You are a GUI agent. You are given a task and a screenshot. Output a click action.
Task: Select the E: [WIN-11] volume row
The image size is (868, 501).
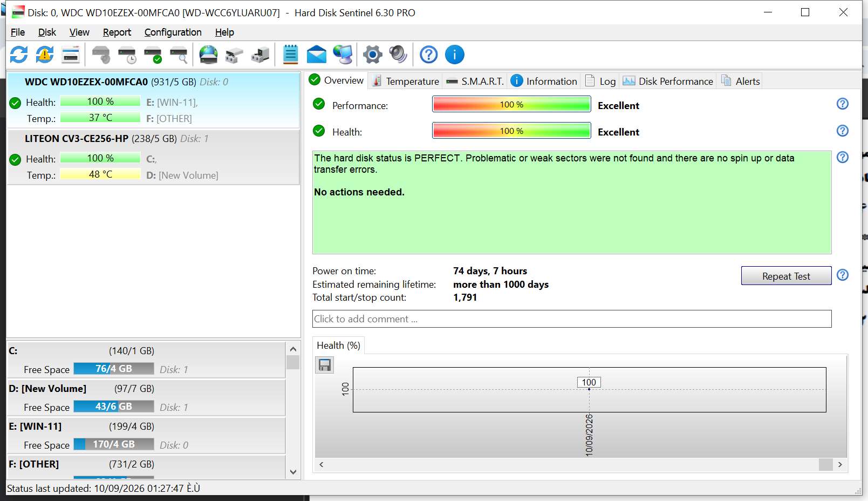[x=146, y=435]
